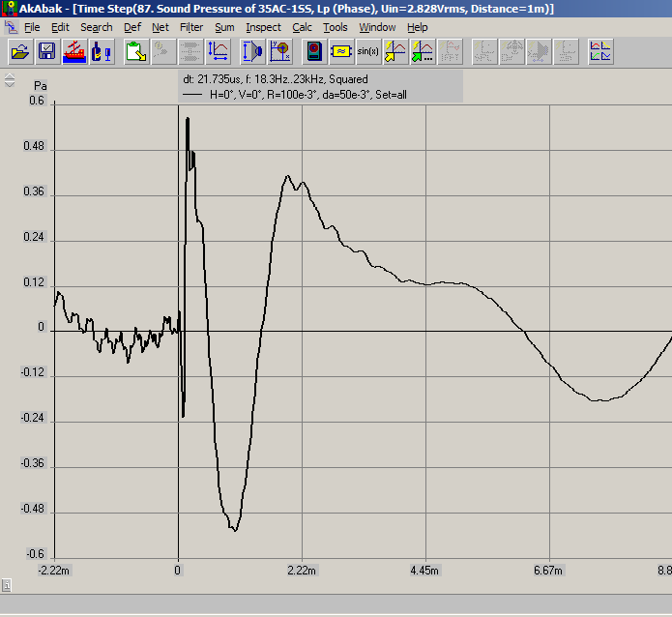
Task: Open the Filter menu
Action: point(191,27)
